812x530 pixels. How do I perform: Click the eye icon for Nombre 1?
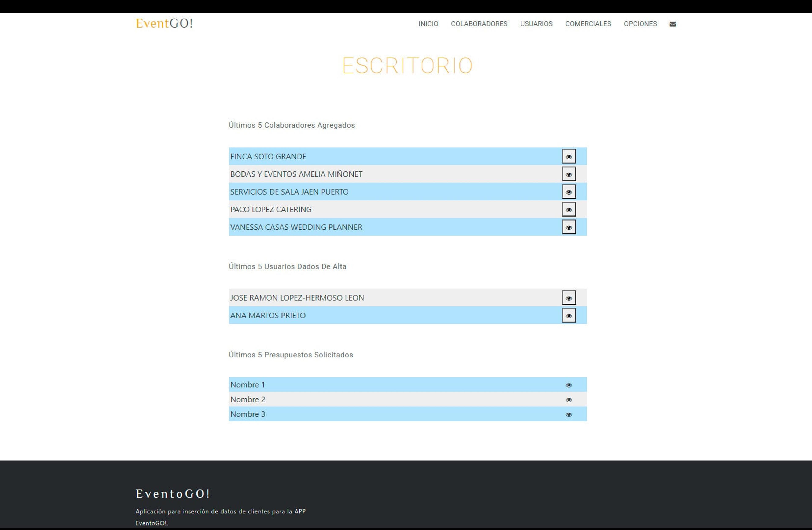tap(569, 385)
